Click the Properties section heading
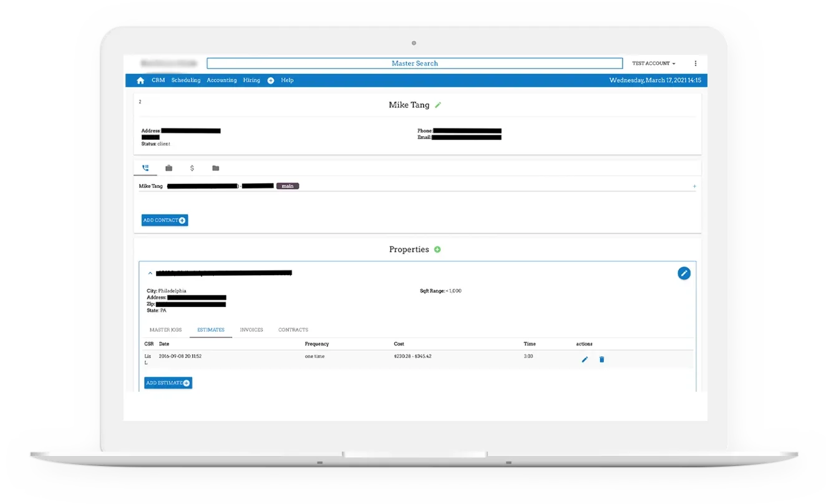The height and width of the screenshot is (504, 826). click(409, 250)
